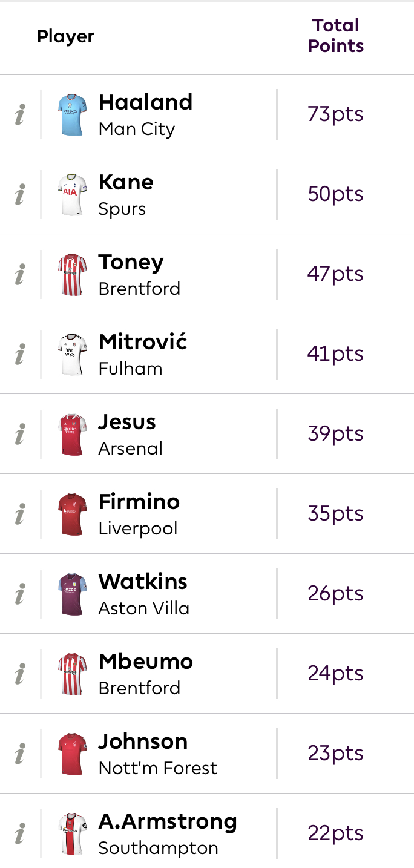
Task: Click the info icon for Watkins
Action: point(19,593)
